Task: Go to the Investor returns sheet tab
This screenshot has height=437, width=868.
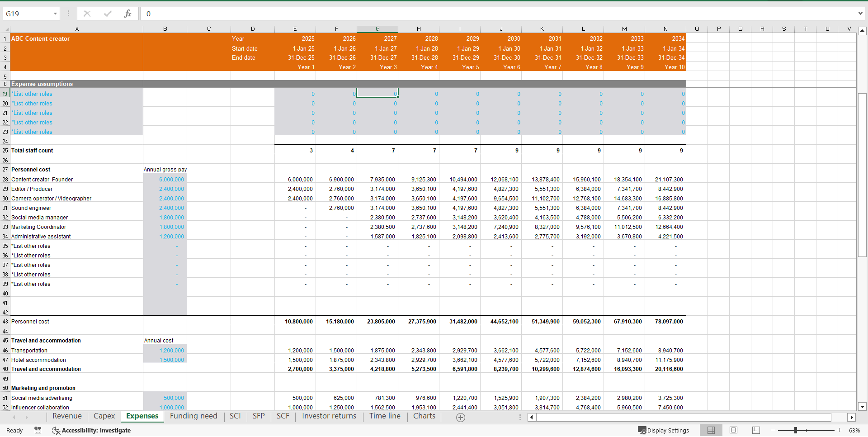Action: coord(329,416)
